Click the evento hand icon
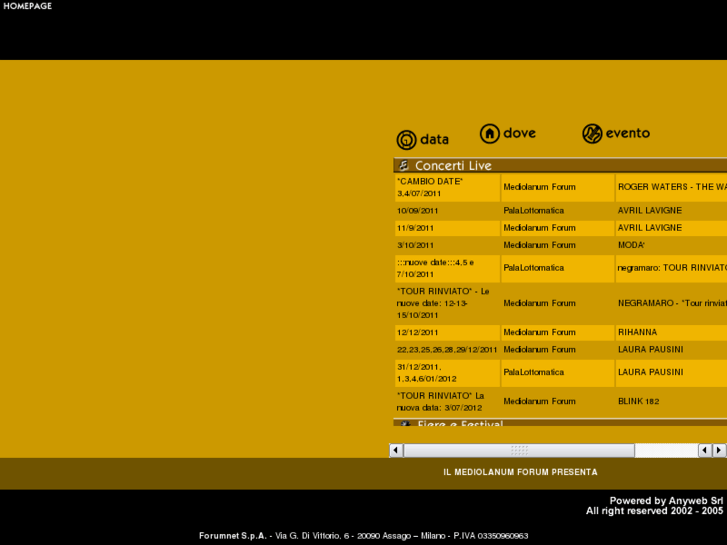The height and width of the screenshot is (545, 727). coord(592,134)
